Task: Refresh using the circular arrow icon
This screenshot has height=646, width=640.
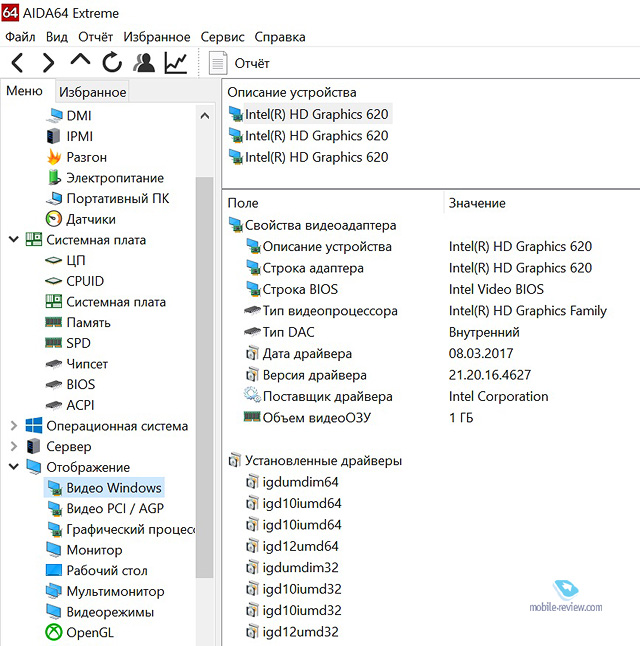Action: click(x=112, y=63)
